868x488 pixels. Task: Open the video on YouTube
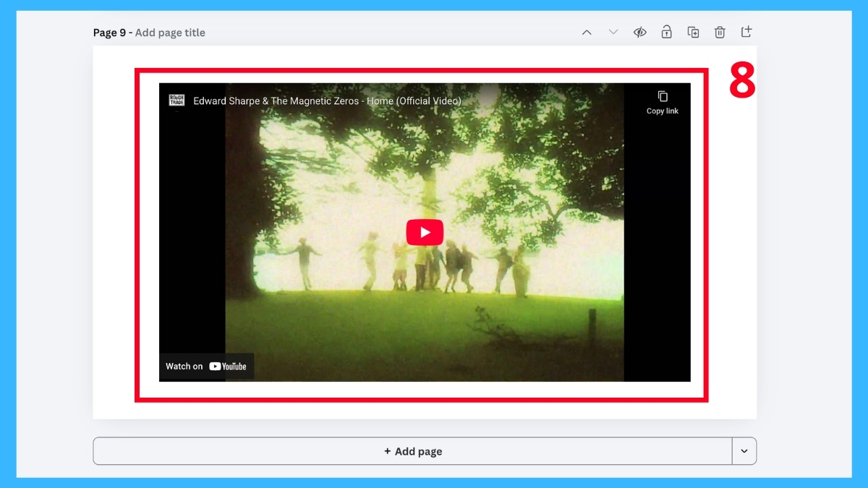coord(206,366)
